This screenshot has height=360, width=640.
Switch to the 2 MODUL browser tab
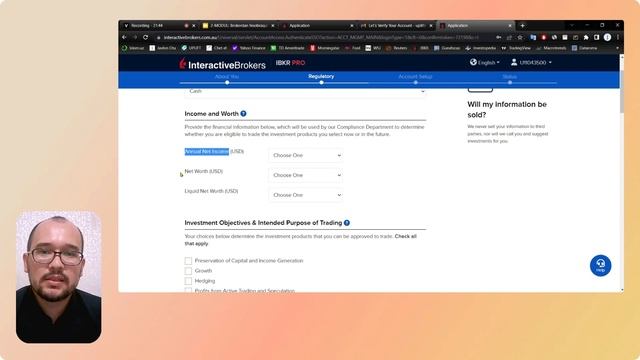(239, 25)
